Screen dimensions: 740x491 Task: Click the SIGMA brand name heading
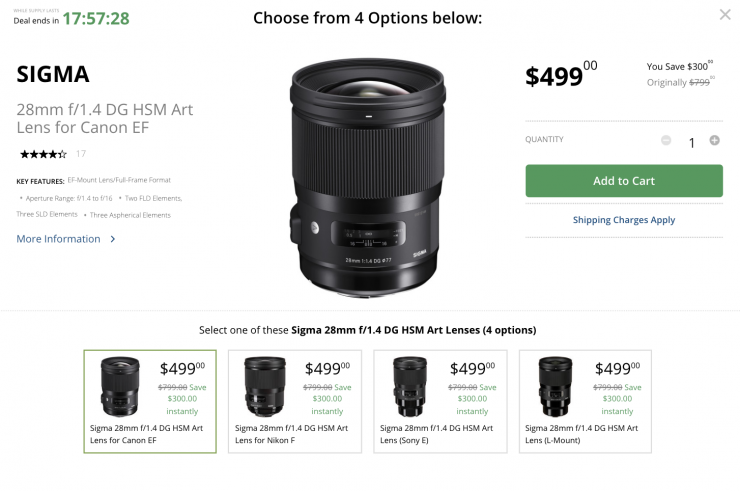point(53,74)
